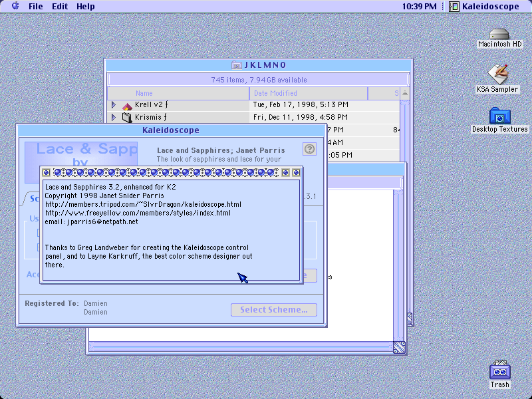Click the jparris6@netpath.net email line

91,222
